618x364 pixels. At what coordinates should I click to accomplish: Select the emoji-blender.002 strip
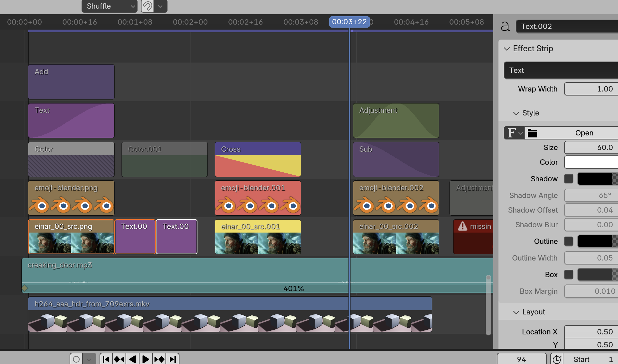[x=396, y=198]
